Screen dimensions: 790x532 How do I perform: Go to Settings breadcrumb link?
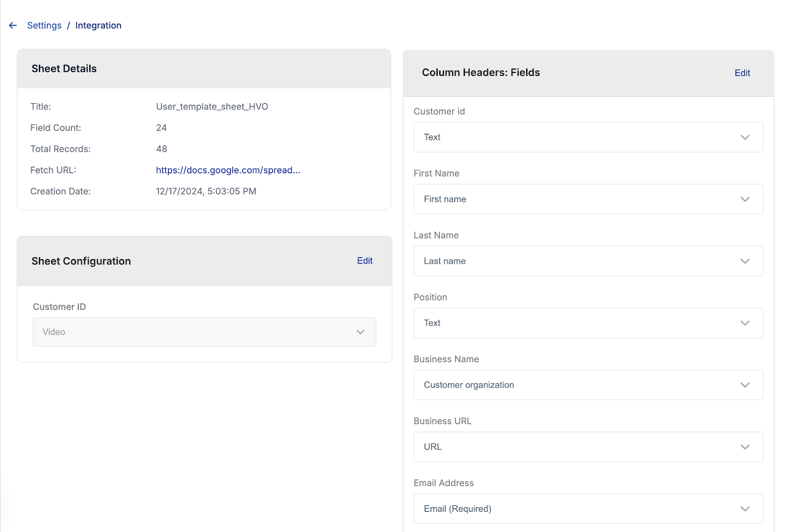(44, 25)
